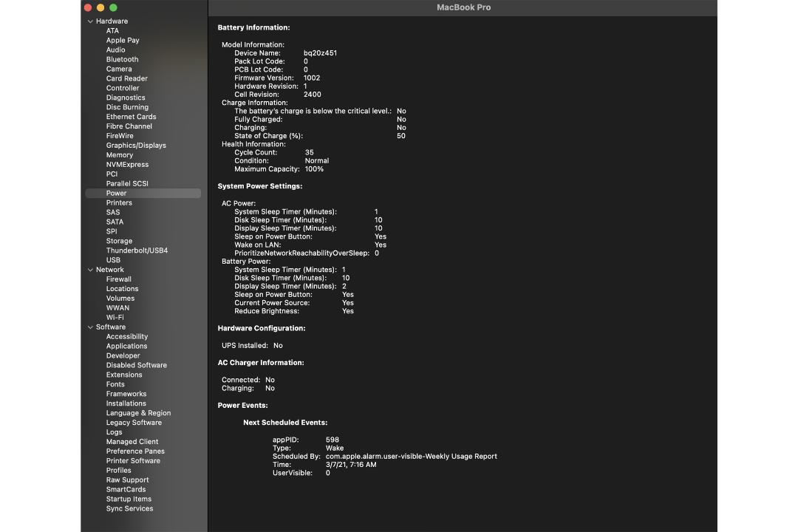Open the PCI entry

112,174
